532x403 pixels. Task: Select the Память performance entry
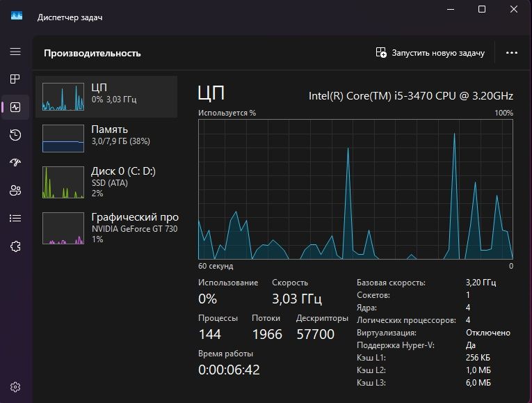106,139
